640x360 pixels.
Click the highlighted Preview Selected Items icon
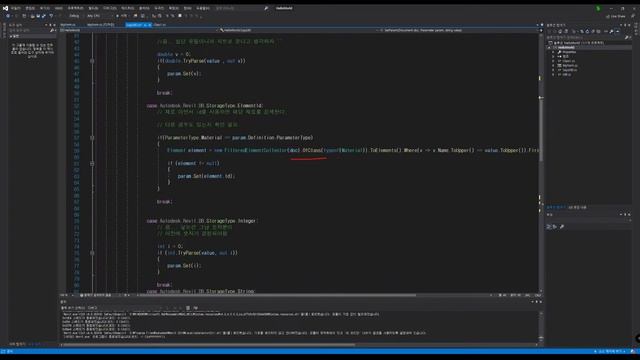617,31
